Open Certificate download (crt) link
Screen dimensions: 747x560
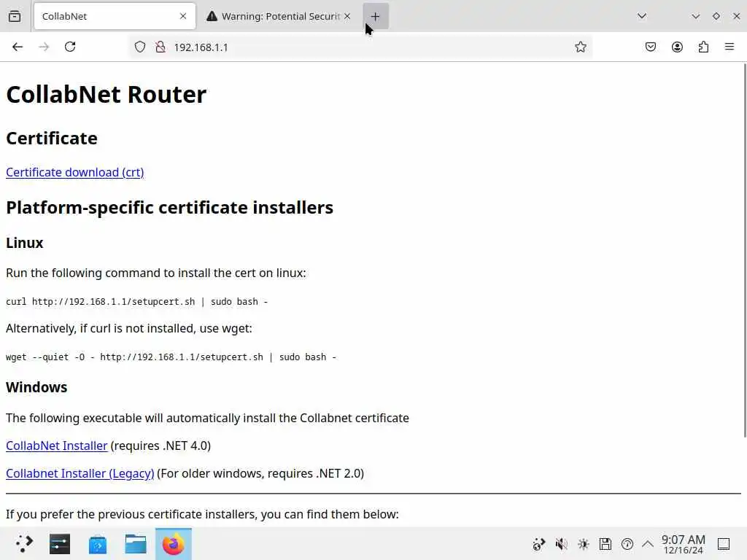[75, 172]
